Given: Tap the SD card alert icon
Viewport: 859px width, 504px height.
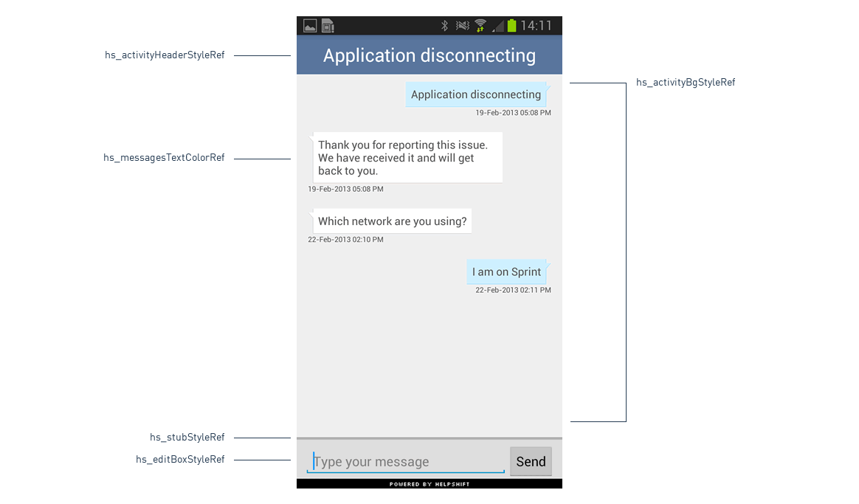Looking at the screenshot, I should pos(328,26).
